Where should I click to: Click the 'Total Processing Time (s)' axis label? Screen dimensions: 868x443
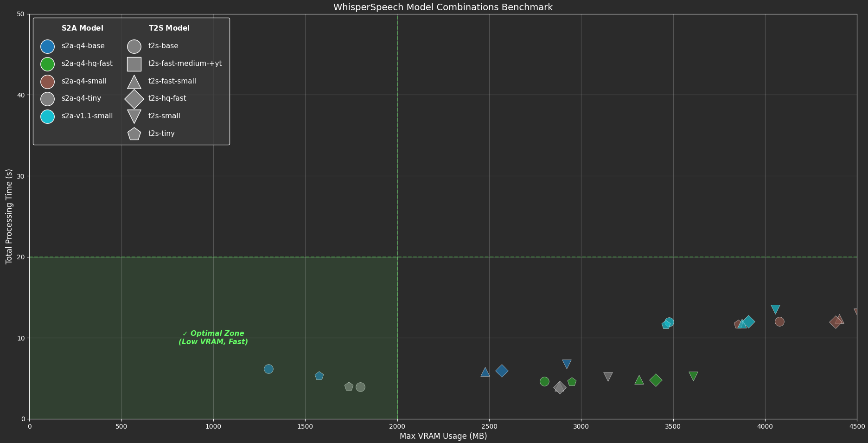click(x=9, y=217)
